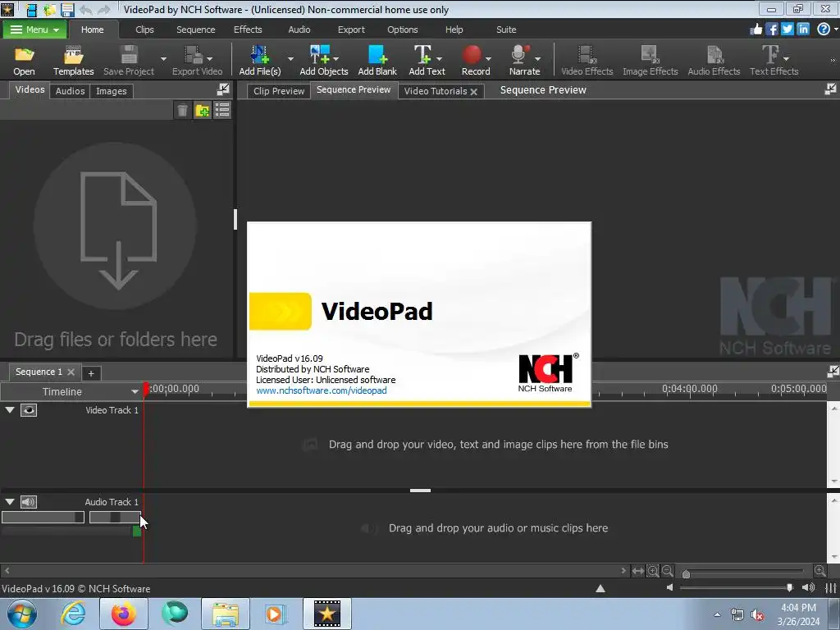Close the Sequence 1 tab
The width and height of the screenshot is (840, 630).
point(71,372)
